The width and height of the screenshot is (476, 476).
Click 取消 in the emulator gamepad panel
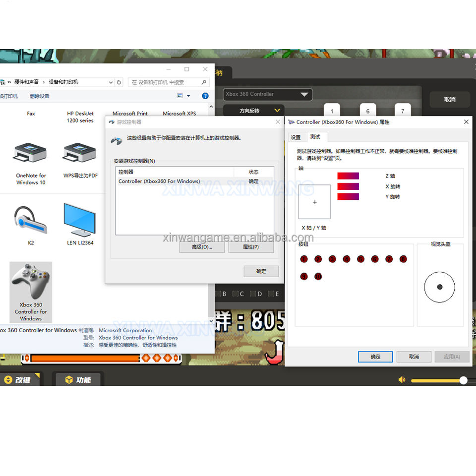(x=450, y=100)
